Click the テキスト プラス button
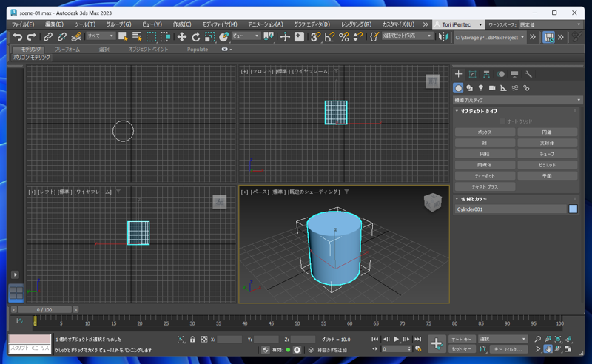Viewport: 592px width, 364px height. click(x=485, y=187)
